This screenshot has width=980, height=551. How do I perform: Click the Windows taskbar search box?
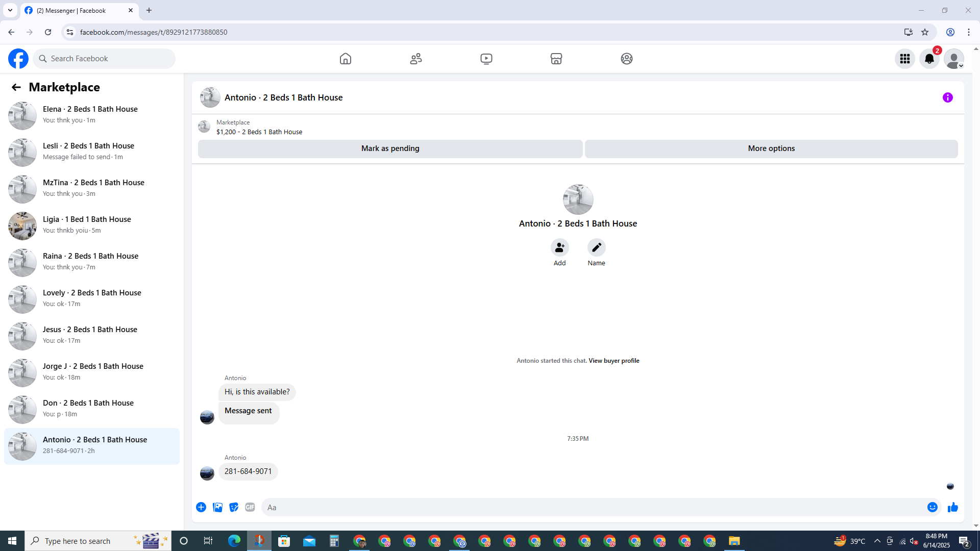pos(98,541)
